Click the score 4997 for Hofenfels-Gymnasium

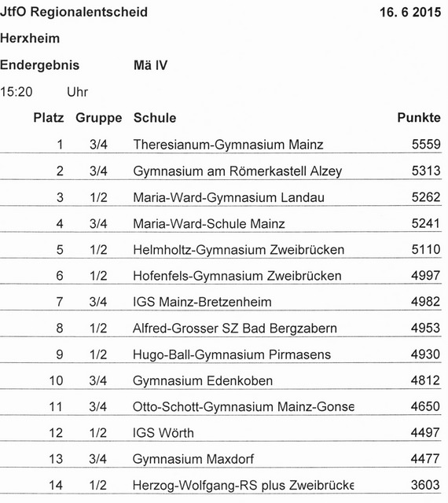(425, 275)
